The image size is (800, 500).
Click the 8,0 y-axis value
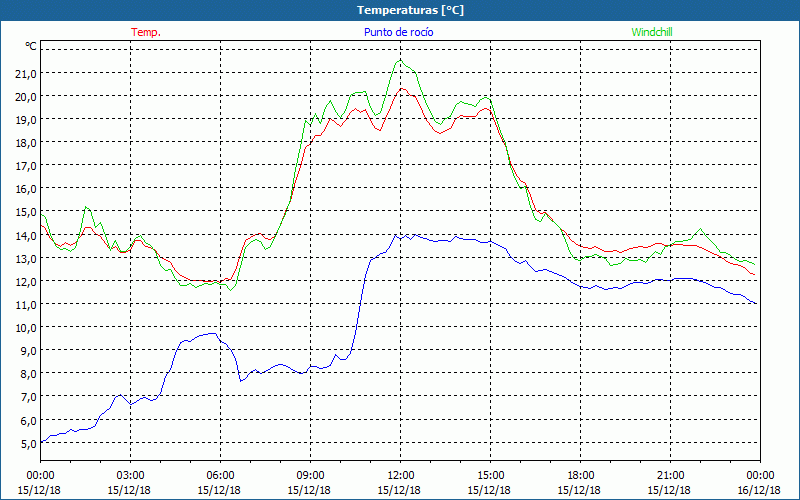point(28,374)
